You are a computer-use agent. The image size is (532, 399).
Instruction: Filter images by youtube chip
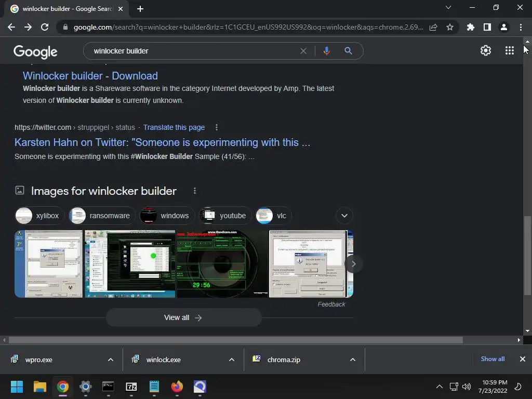click(x=224, y=216)
